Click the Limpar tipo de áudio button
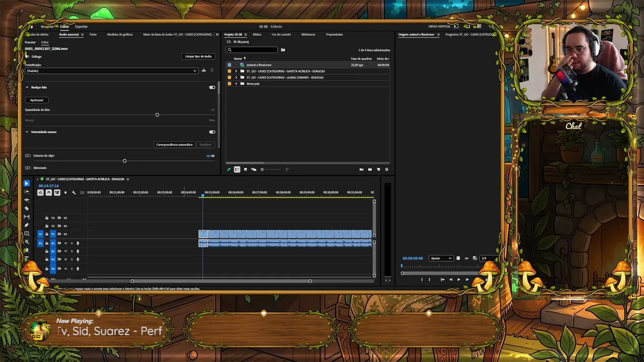 point(198,56)
